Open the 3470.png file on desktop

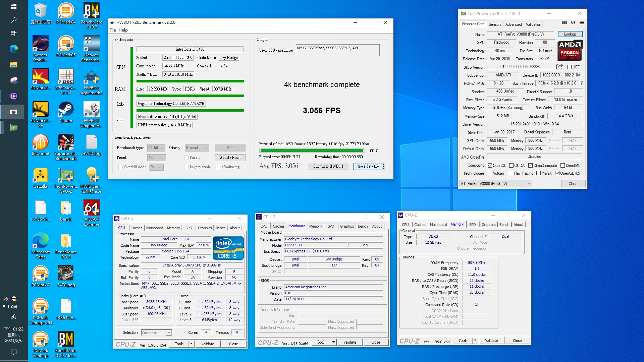(66, 277)
